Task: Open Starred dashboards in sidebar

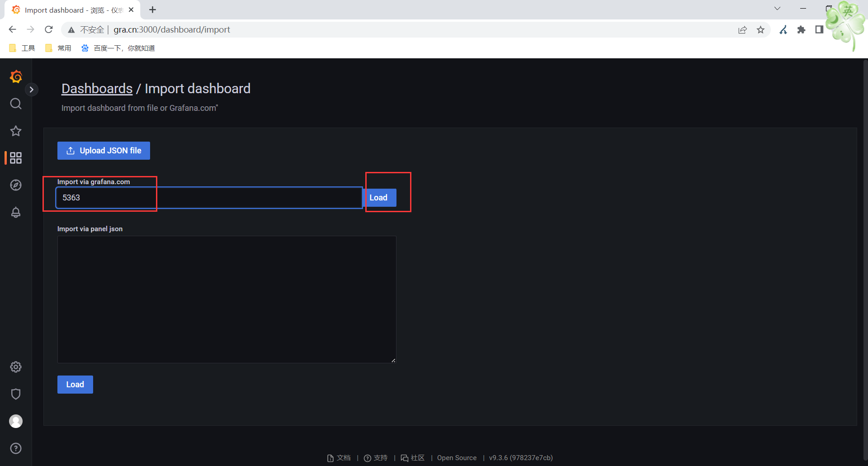Action: click(16, 131)
